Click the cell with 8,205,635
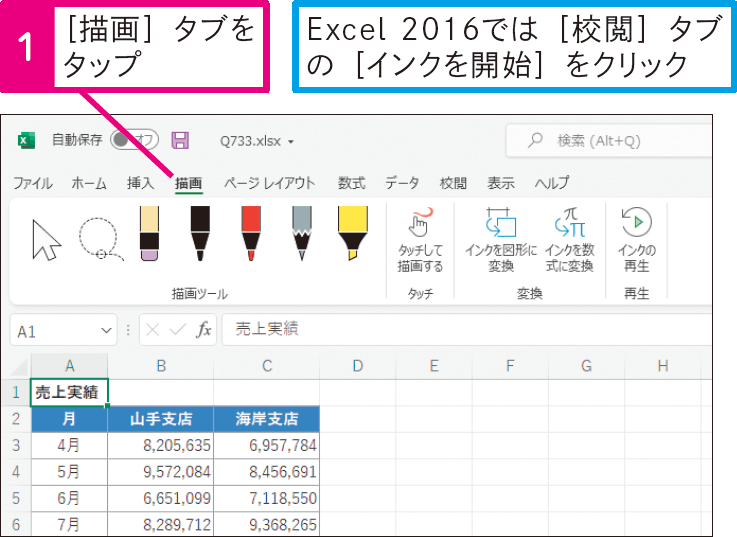737x537 pixels. point(161,445)
